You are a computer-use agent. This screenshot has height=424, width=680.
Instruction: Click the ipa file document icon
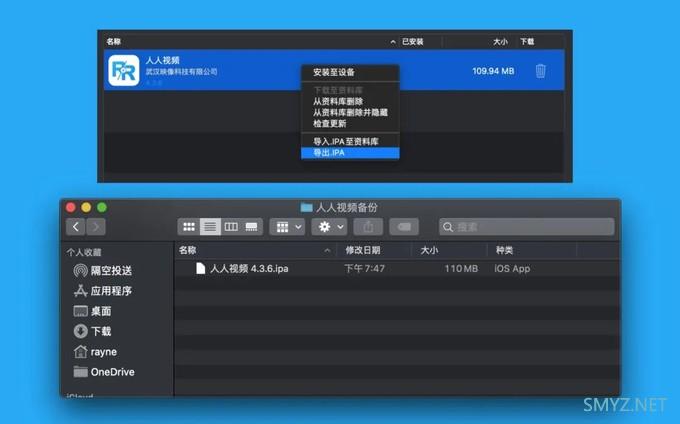pyautogui.click(x=200, y=268)
